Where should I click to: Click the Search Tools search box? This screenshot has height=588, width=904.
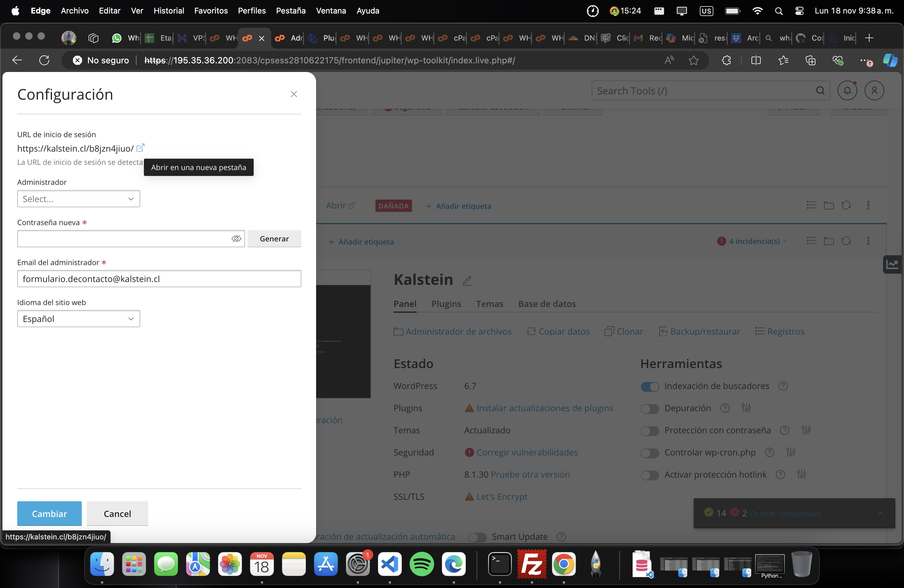point(711,91)
